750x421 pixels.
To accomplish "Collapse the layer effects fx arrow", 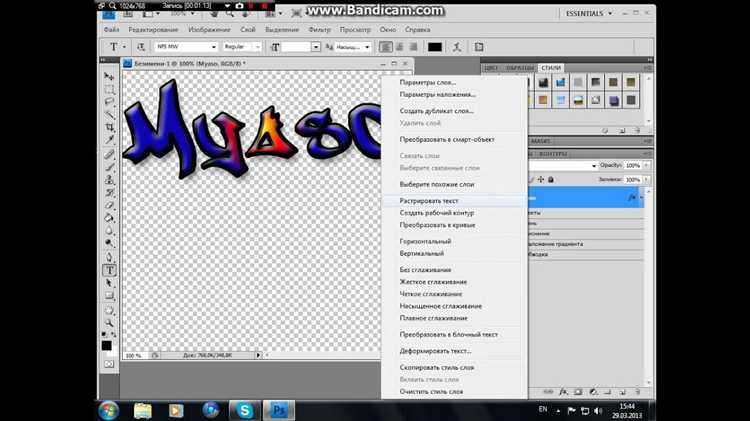I will 641,198.
